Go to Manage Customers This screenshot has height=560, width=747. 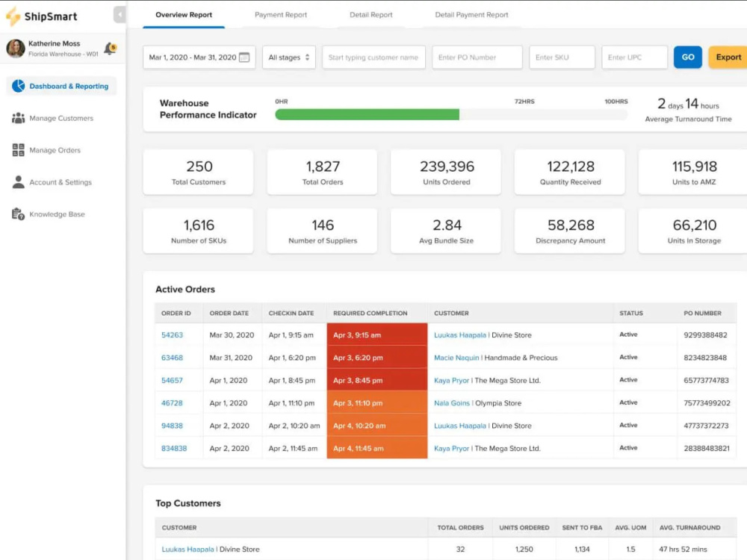pyautogui.click(x=61, y=118)
